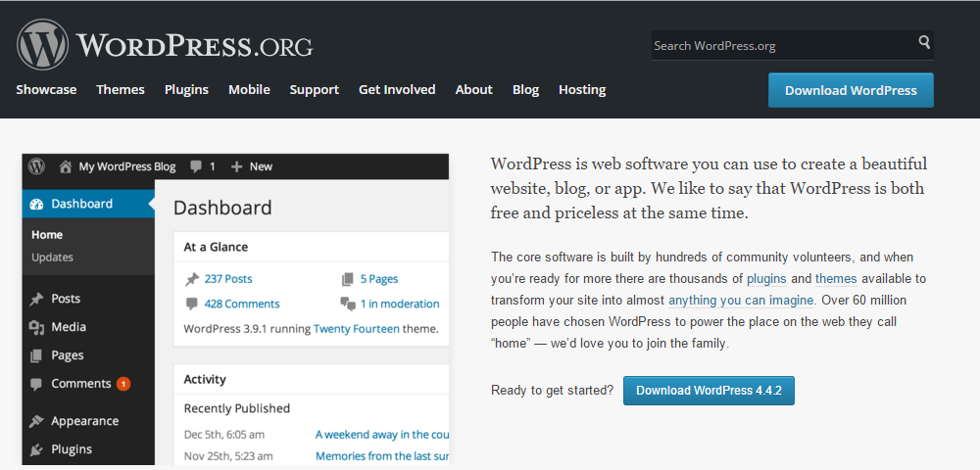Screen dimensions: 980x470
Task: Click My WordPress Blog in admin bar
Action: click(x=126, y=166)
